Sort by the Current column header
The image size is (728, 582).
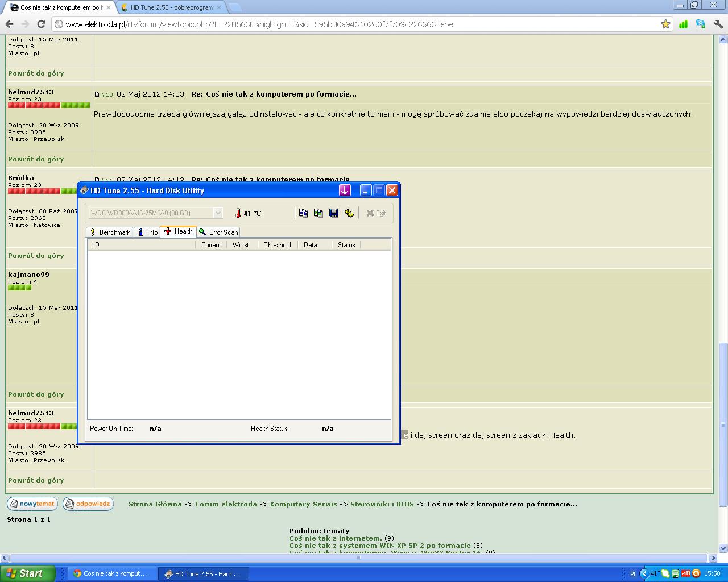(x=211, y=245)
